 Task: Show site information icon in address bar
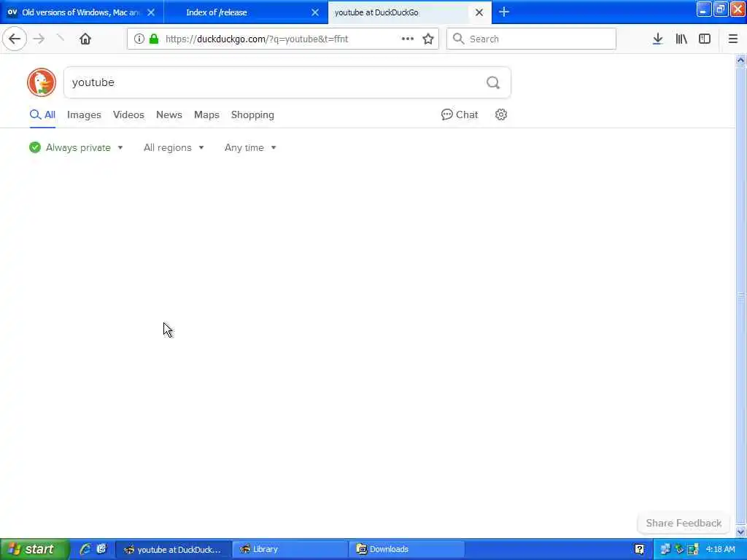pyautogui.click(x=139, y=39)
